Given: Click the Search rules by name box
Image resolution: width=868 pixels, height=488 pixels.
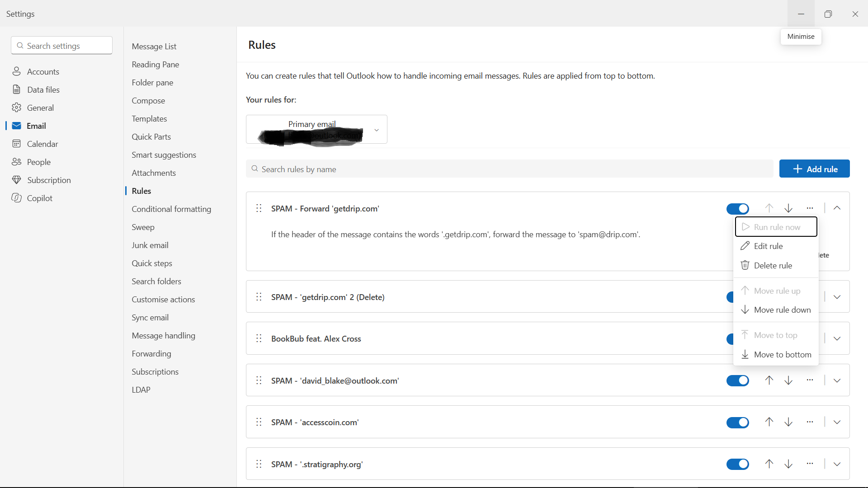Looking at the screenshot, I should click(x=509, y=169).
